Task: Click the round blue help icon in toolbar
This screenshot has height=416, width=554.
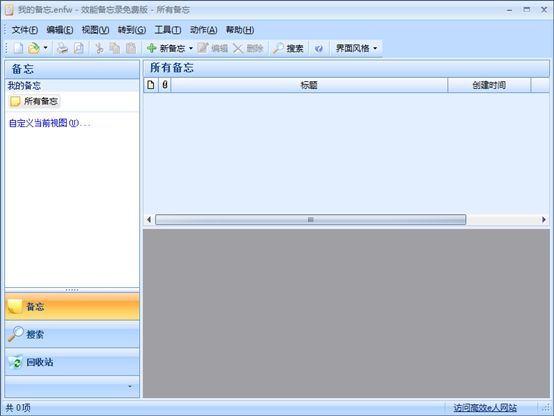Action: 319,48
